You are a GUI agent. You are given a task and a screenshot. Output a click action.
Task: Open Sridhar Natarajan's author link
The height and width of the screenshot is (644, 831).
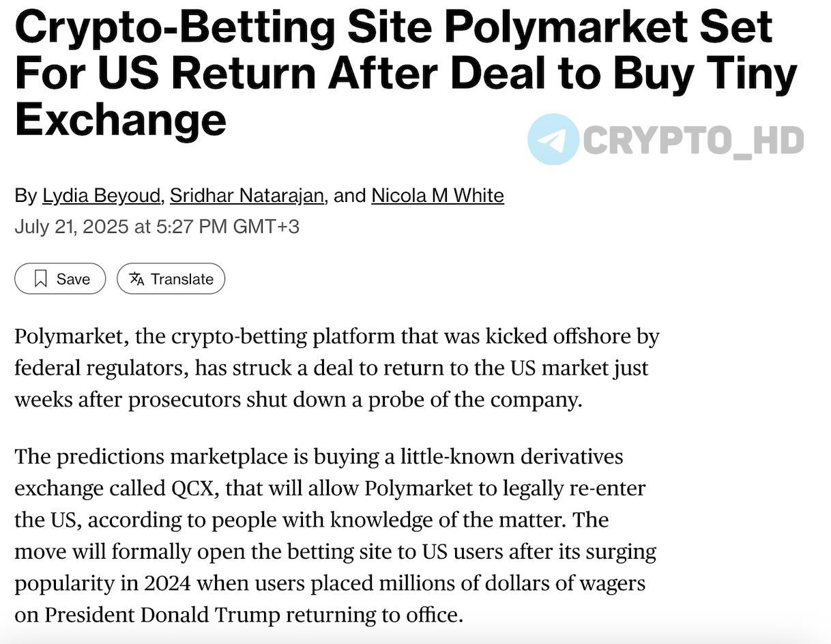tap(246, 195)
